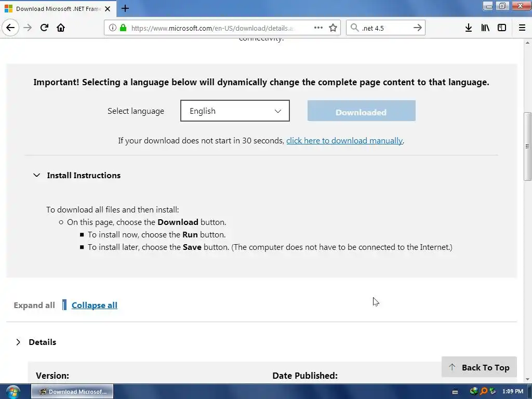
Task: Click the forward navigation arrow
Action: pyautogui.click(x=28, y=28)
